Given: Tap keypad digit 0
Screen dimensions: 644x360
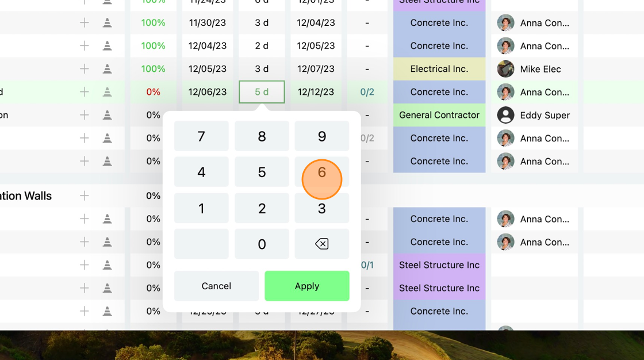Looking at the screenshot, I should coord(262,244).
